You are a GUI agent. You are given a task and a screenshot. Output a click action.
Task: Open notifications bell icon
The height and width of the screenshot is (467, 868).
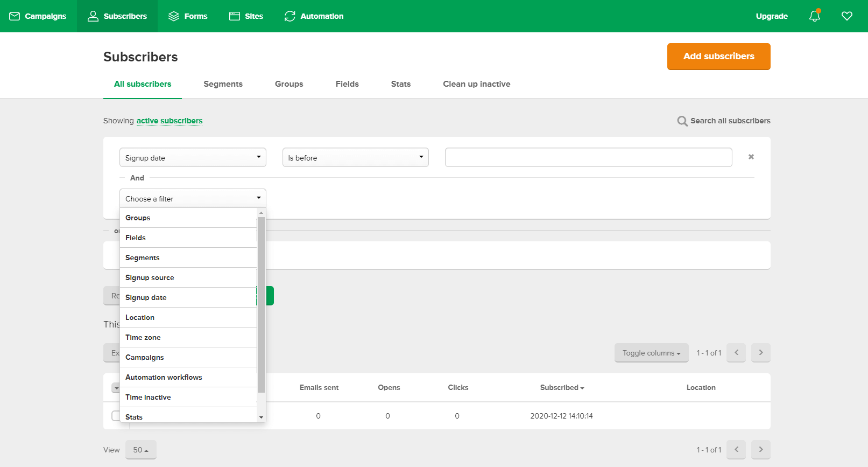(815, 16)
